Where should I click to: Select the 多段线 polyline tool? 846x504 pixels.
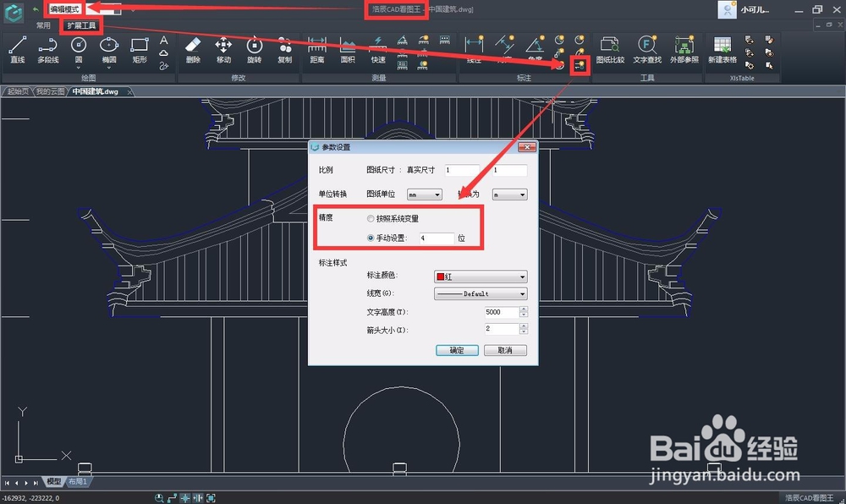point(48,50)
